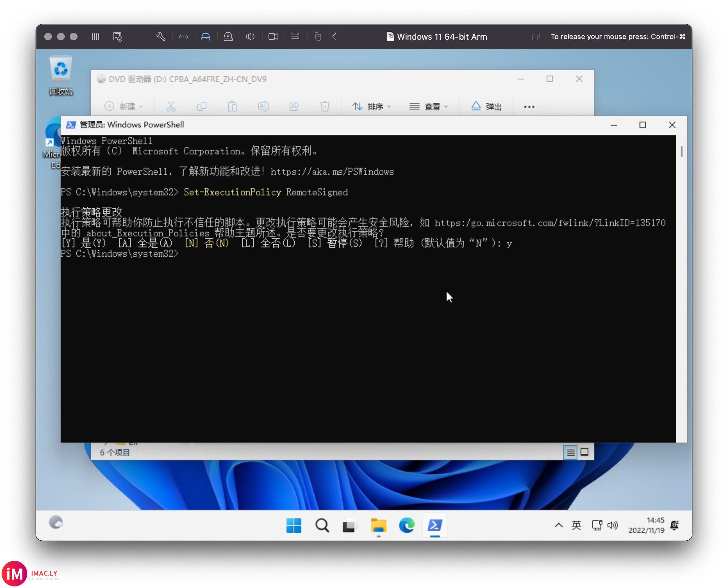This screenshot has width=728, height=588.
Task: Open File Explorer from taskbar
Action: tap(378, 525)
